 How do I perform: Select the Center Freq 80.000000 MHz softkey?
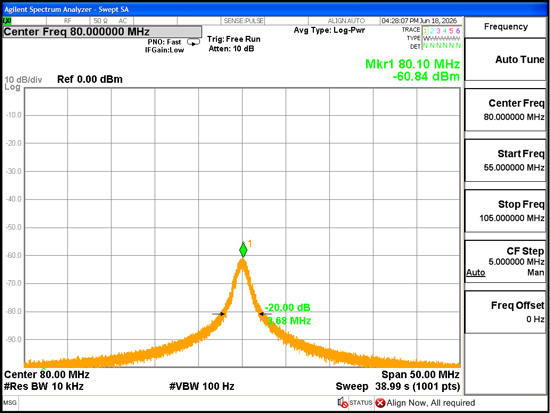pos(505,110)
